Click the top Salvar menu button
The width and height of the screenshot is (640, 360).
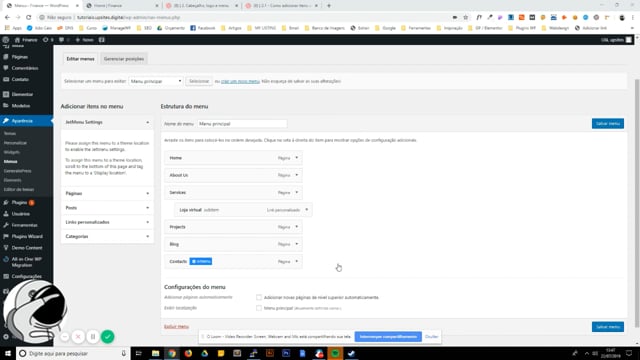608,124
